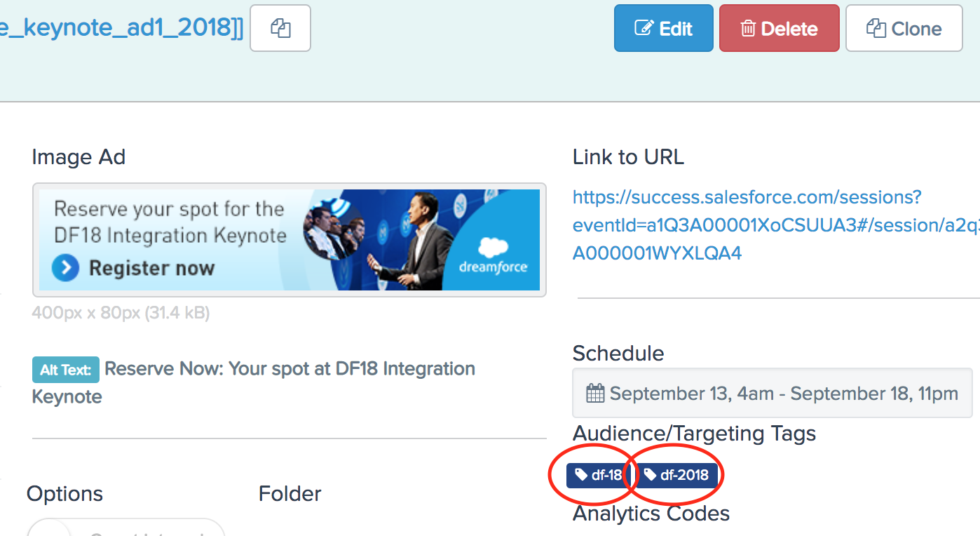Click the September 13 – September 18 date range text
980x536 pixels.
784,394
